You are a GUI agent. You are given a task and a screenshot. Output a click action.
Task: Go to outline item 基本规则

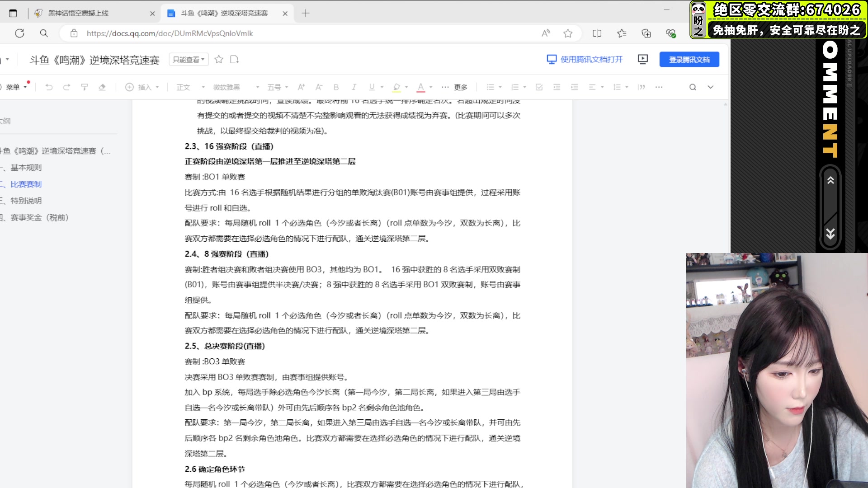26,168
